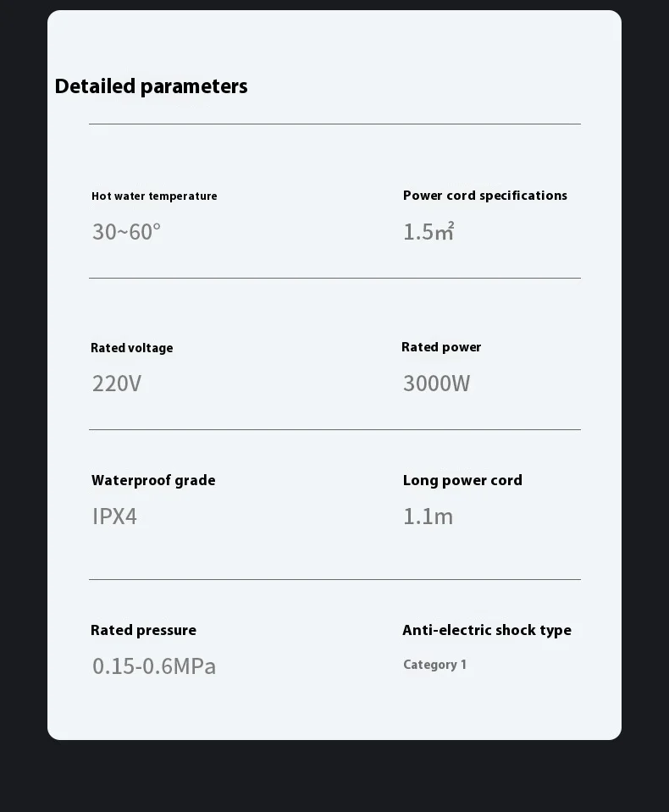Click the divider line above "Rated pressure"

(334, 579)
